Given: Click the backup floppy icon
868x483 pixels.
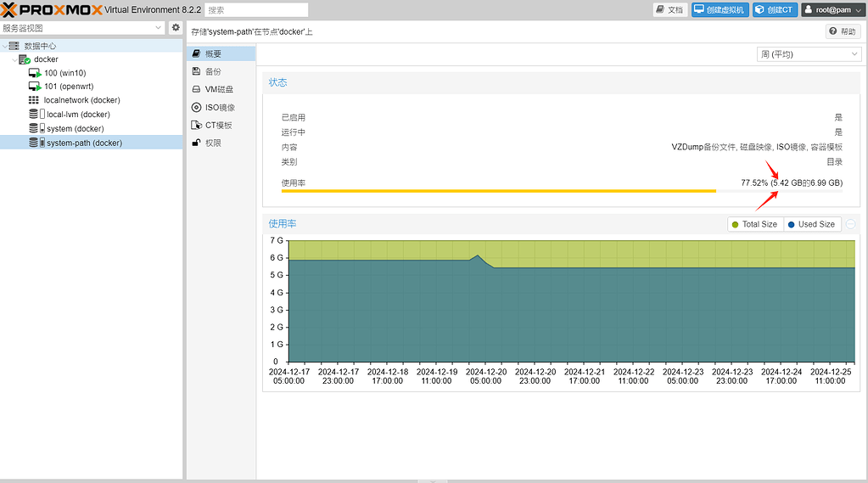Looking at the screenshot, I should click(x=196, y=71).
